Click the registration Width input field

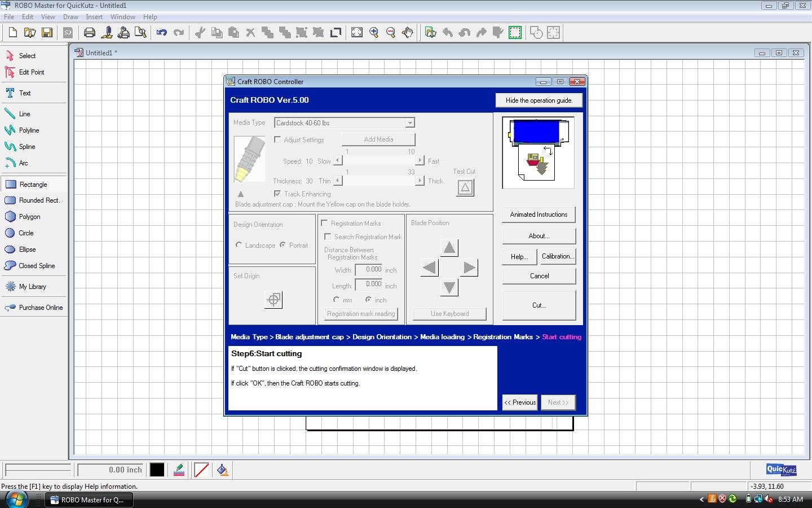coord(369,270)
